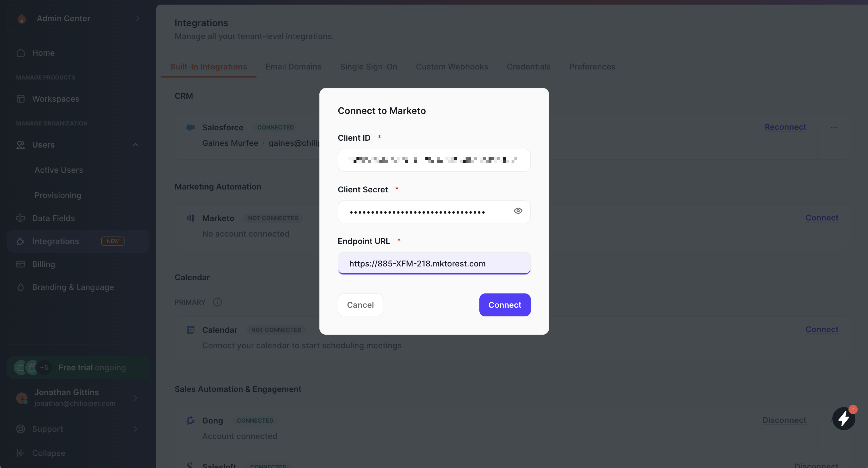
Task: Collapse the Users submenu chevron
Action: (136, 145)
